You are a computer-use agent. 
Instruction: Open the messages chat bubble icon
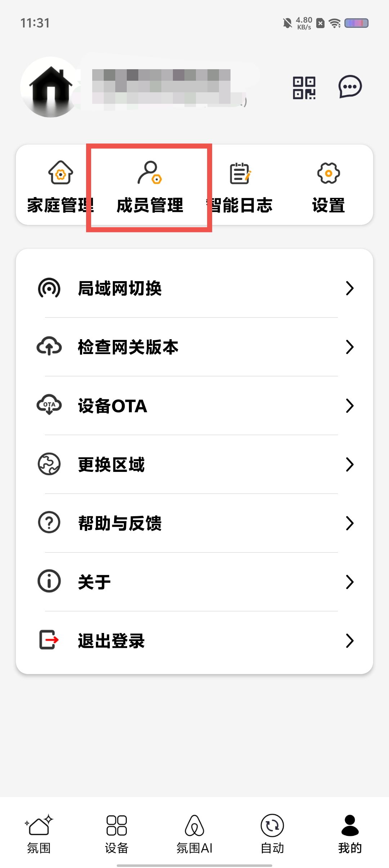(350, 87)
